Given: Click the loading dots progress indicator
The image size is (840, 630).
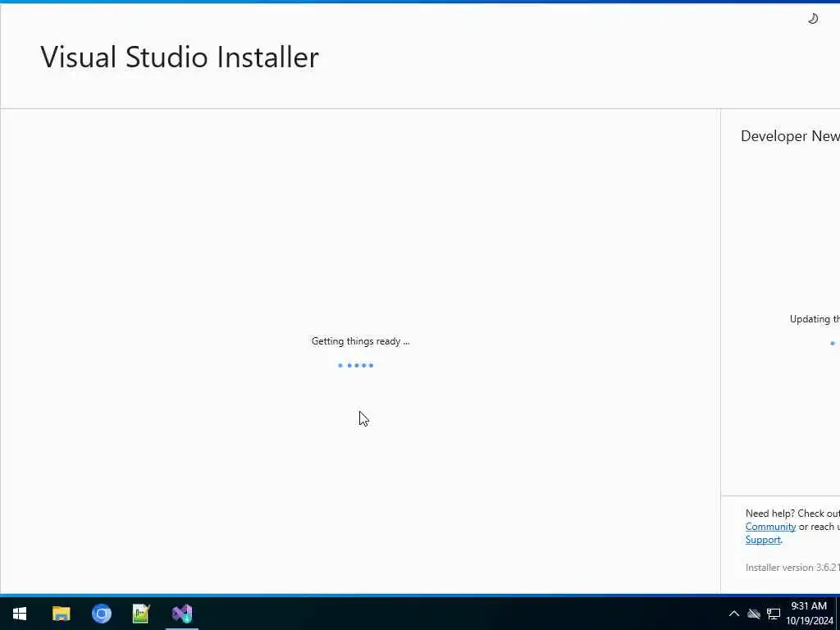Looking at the screenshot, I should pyautogui.click(x=356, y=365).
